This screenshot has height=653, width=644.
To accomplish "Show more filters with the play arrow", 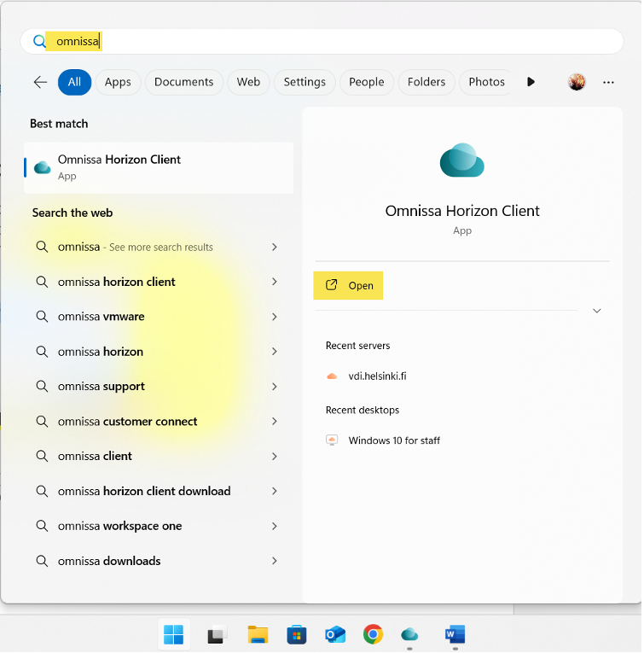I will click(x=531, y=82).
